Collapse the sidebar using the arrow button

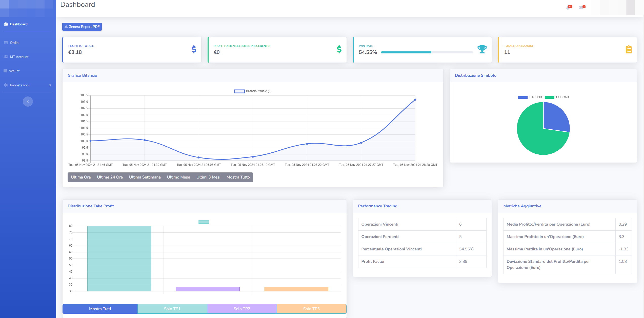coord(28,101)
